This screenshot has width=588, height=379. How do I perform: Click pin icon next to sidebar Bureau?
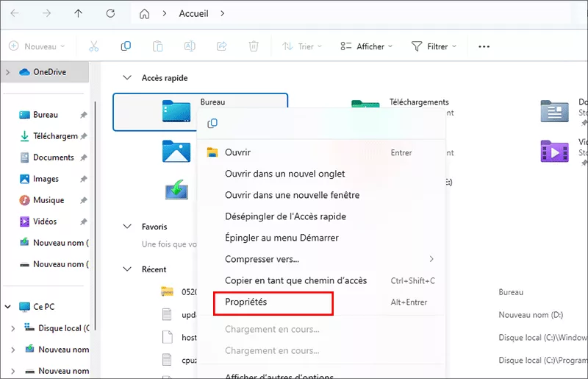(83, 115)
